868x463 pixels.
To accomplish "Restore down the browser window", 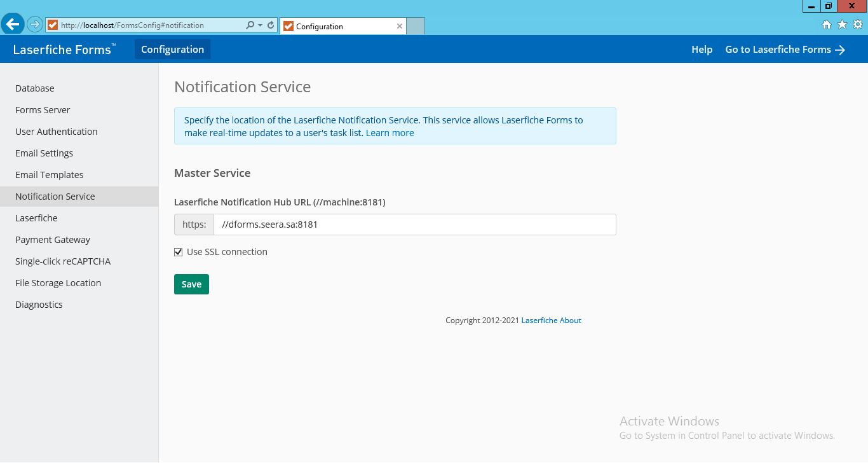I will coord(829,6).
